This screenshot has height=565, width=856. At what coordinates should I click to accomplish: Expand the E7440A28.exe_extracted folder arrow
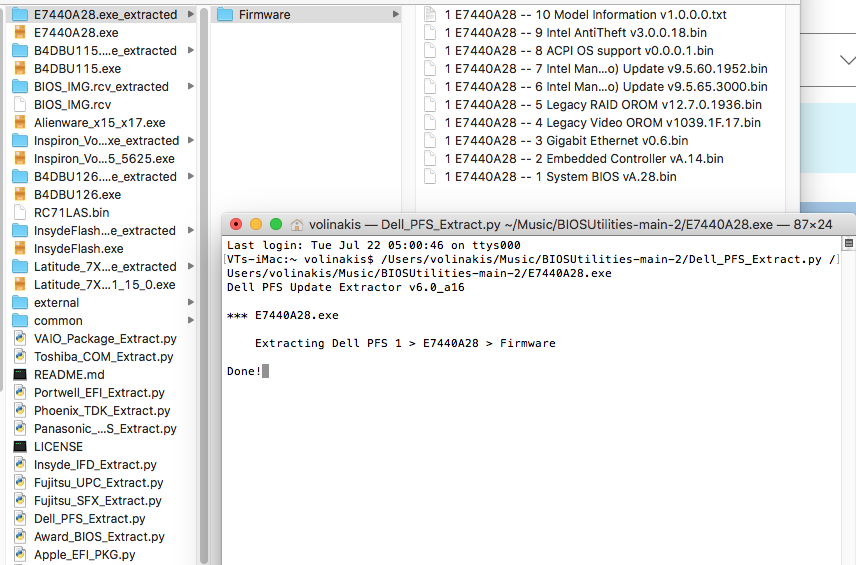[191, 14]
